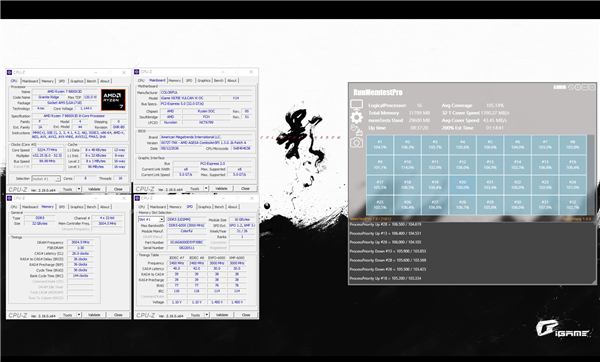600x362 pixels.
Task: Switch to Mainboard tab in the CPU tab window
Action: pyautogui.click(x=30, y=81)
